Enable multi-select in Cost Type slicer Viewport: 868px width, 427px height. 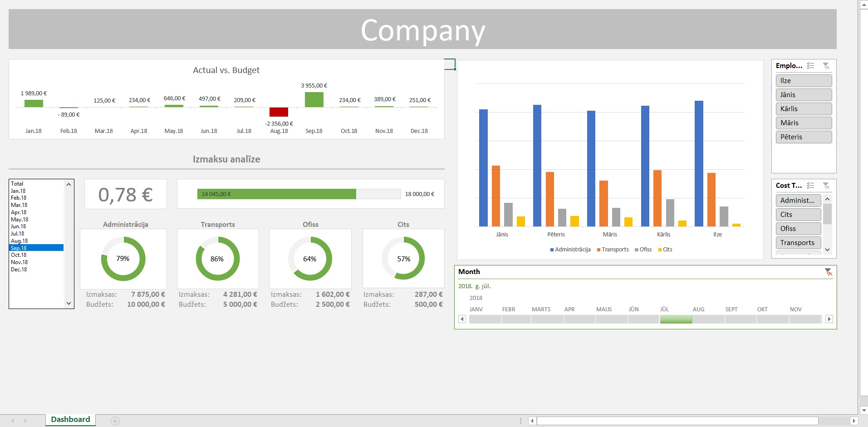pos(810,186)
